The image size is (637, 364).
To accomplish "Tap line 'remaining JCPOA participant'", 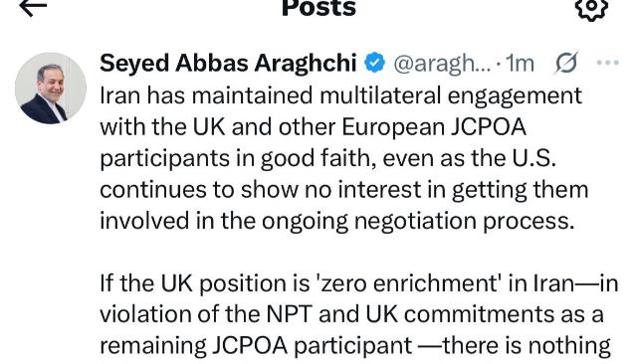I will pos(256,346).
